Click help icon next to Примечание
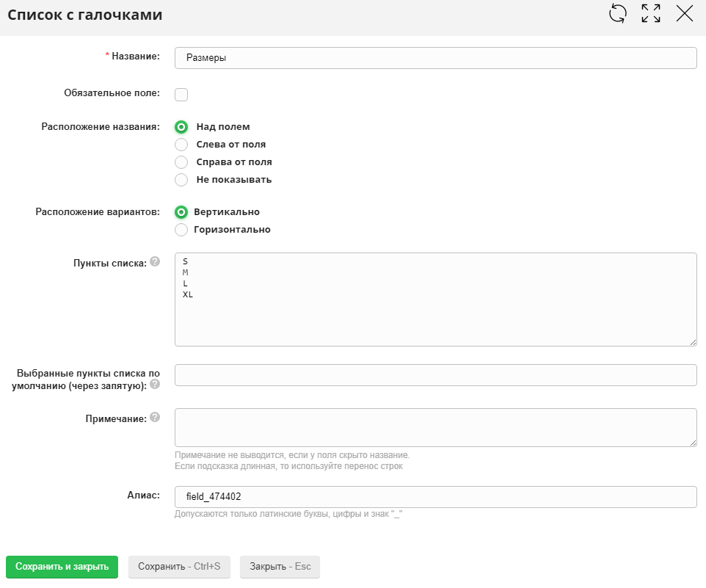The height and width of the screenshot is (588, 706). coord(154,417)
